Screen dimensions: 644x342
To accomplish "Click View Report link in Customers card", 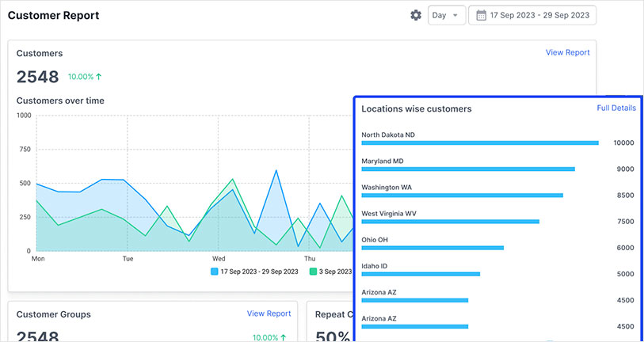I will coord(568,52).
